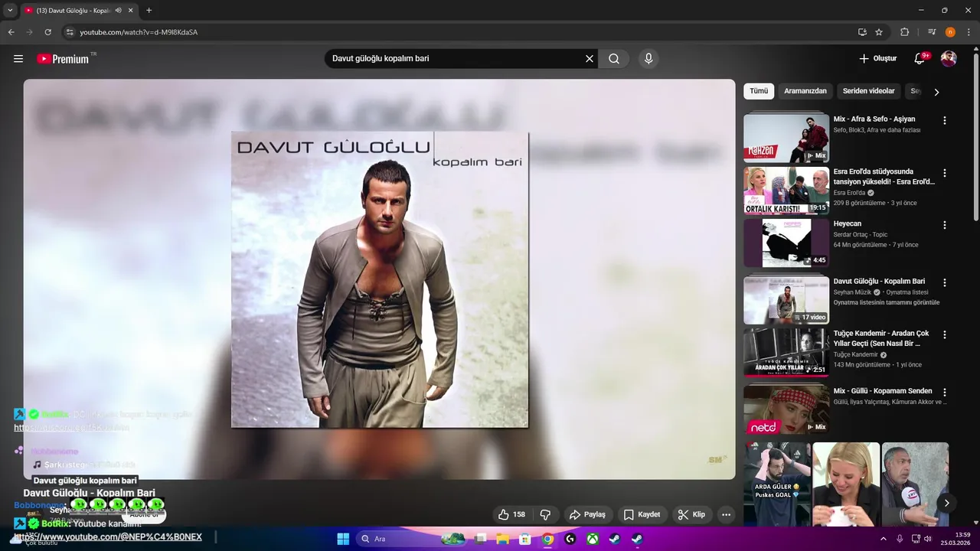Close the Davut Güloğlu YouTube tab

point(131,11)
